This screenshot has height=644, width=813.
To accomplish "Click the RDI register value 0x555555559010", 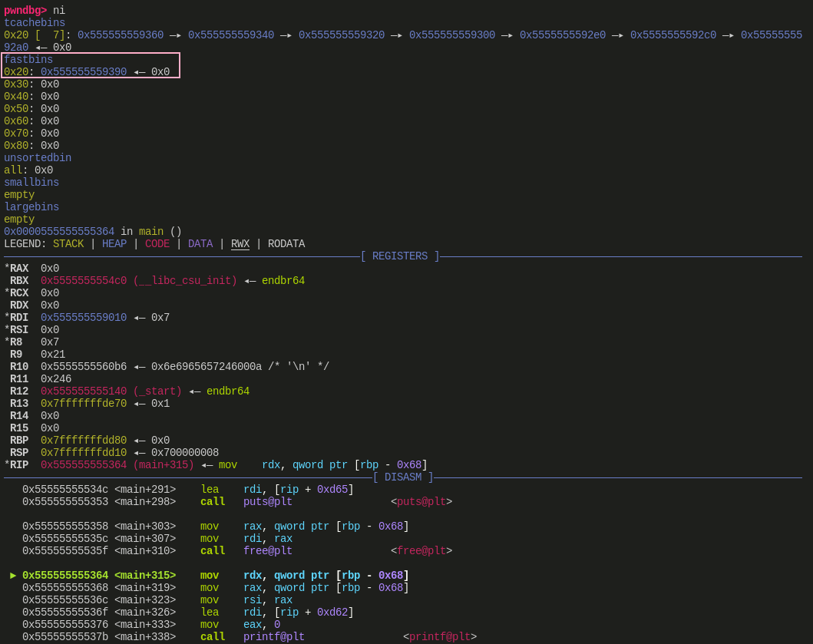I will (x=84, y=318).
